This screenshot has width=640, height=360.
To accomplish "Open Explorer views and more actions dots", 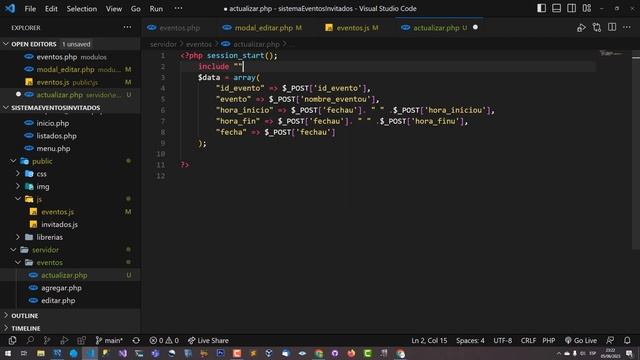I will tap(127, 27).
